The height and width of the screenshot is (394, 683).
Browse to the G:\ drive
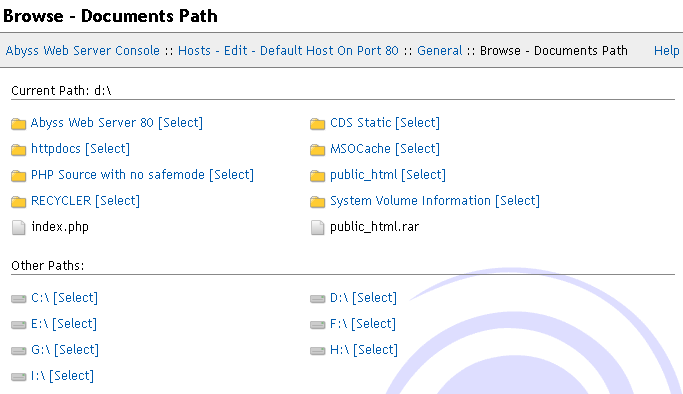tap(41, 350)
